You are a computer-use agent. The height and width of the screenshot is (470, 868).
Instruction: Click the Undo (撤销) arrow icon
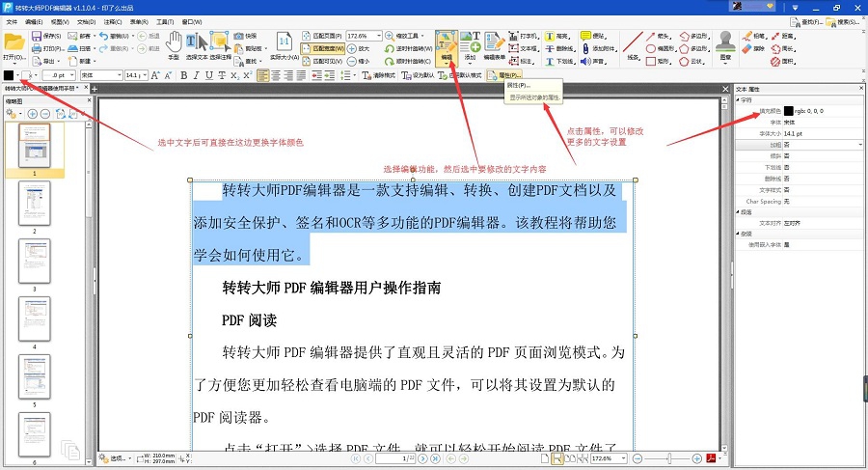pyautogui.click(x=103, y=36)
